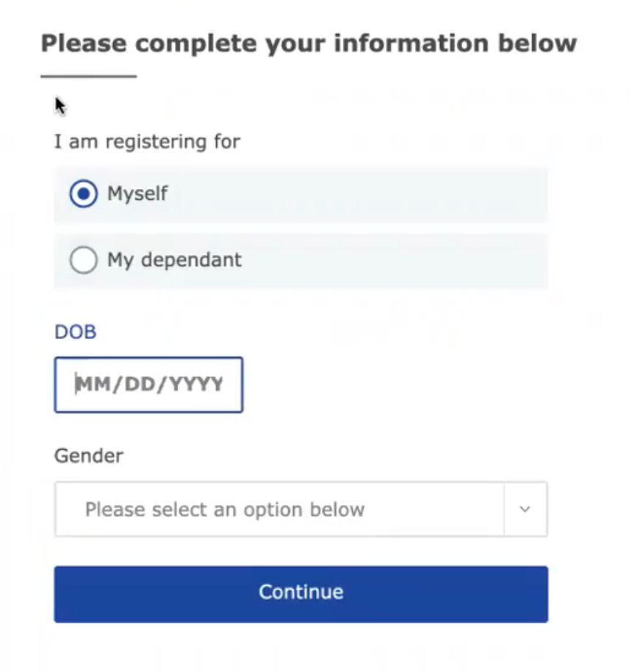Click the word "Continue" on the submit button
629x672 pixels.
pyautogui.click(x=301, y=593)
